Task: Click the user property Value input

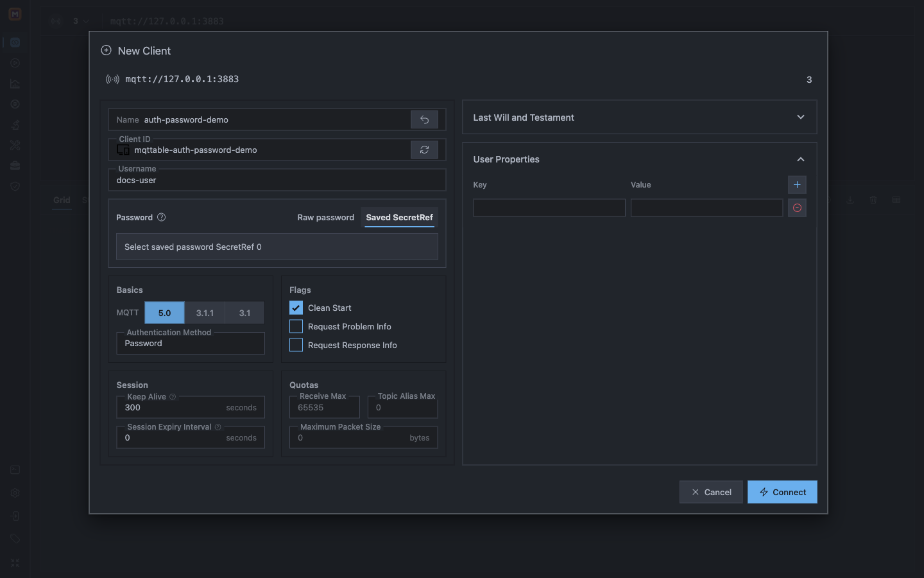Action: [x=706, y=207]
